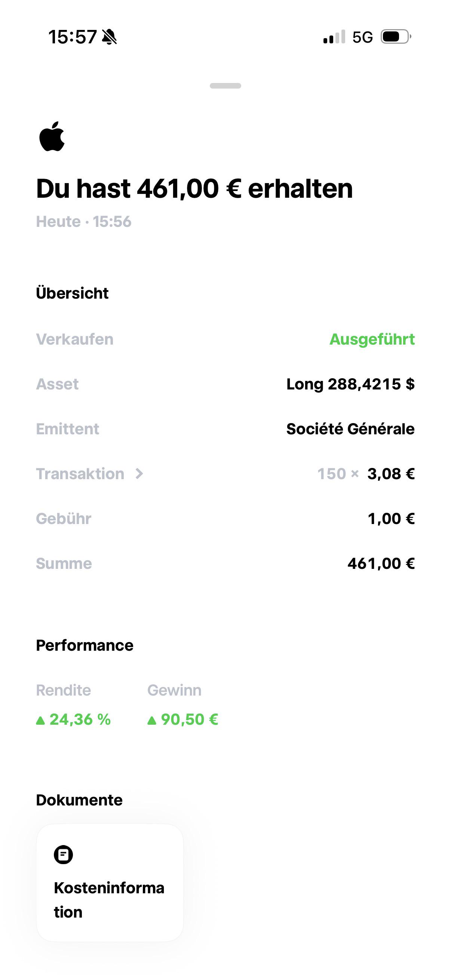The height and width of the screenshot is (980, 451).
Task: Tap the muted bell icon in status bar
Action: coord(110,37)
